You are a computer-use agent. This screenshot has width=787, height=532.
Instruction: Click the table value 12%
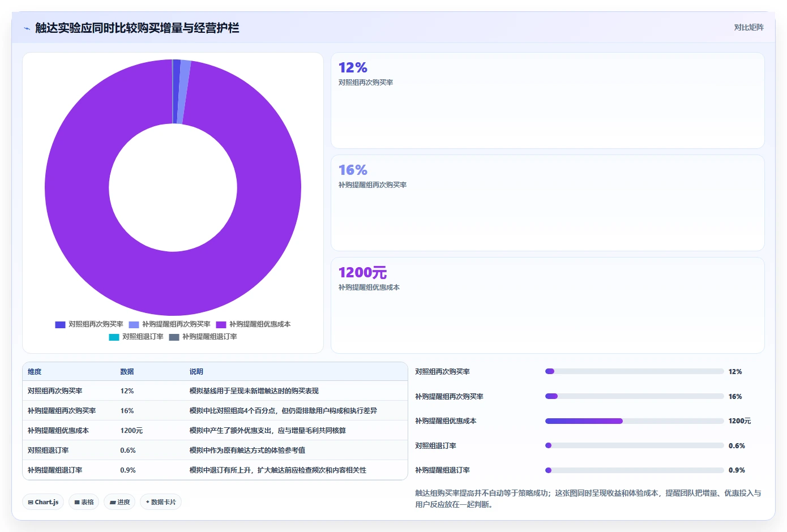(x=127, y=391)
